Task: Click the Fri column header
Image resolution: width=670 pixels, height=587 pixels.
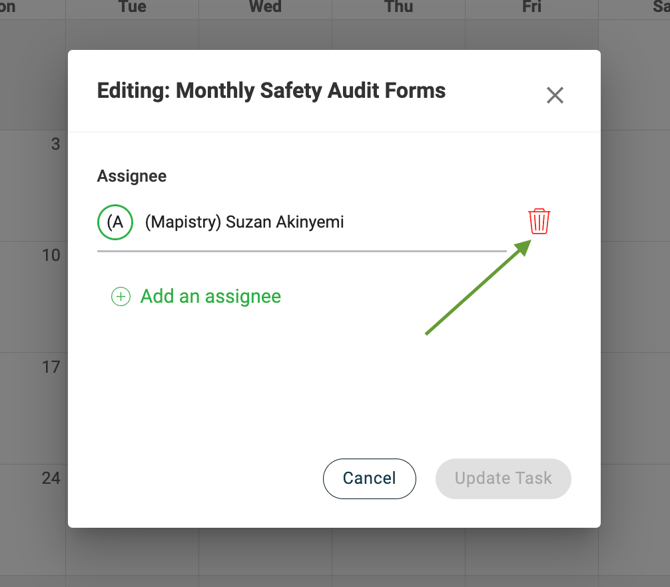Action: [532, 6]
